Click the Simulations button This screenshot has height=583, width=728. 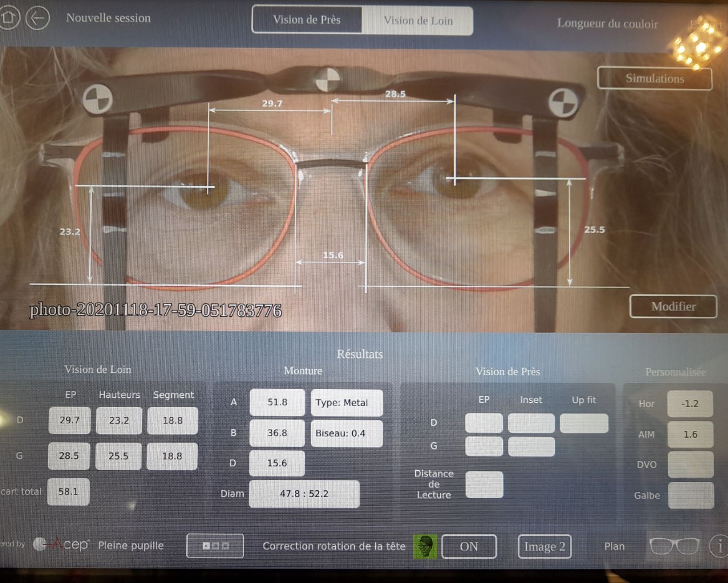tap(654, 78)
